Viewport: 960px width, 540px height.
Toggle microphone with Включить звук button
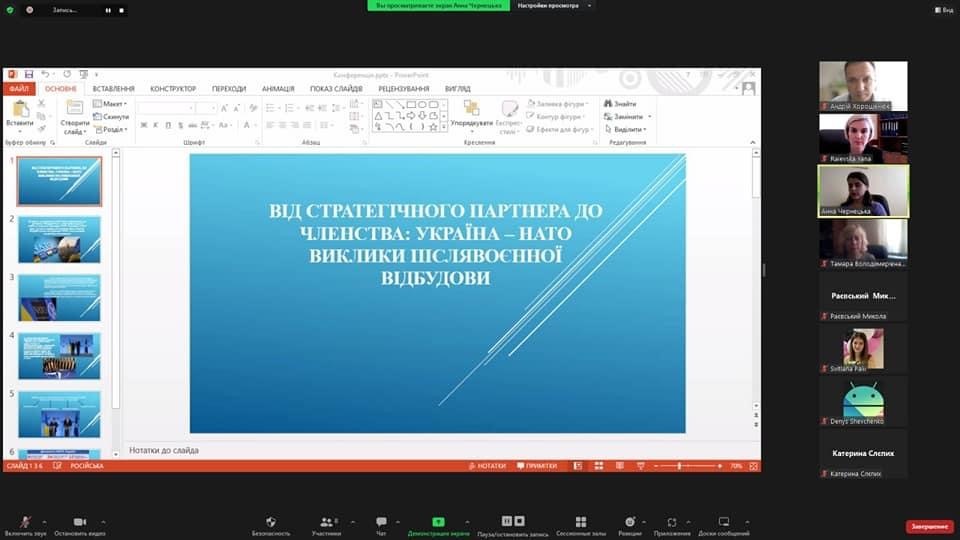(25, 522)
